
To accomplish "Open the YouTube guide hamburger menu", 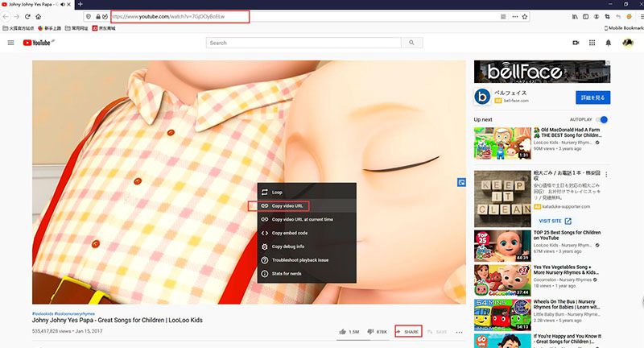I will pos(11,43).
